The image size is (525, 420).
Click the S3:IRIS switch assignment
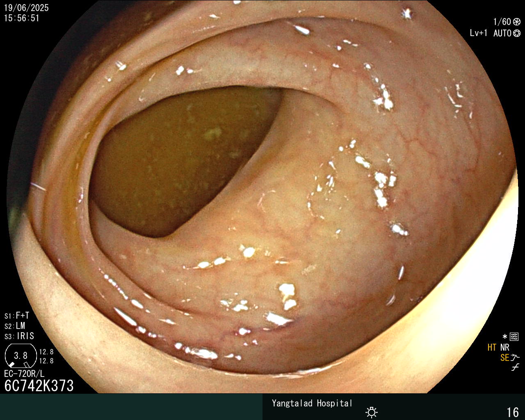(19, 336)
